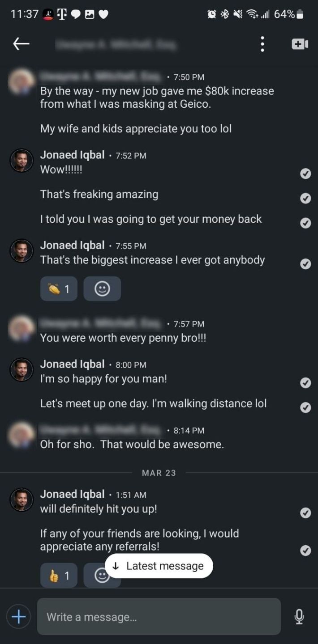This screenshot has height=644, width=318.
Task: Tap the blurred avatar at 7:50 PM
Action: (21, 81)
